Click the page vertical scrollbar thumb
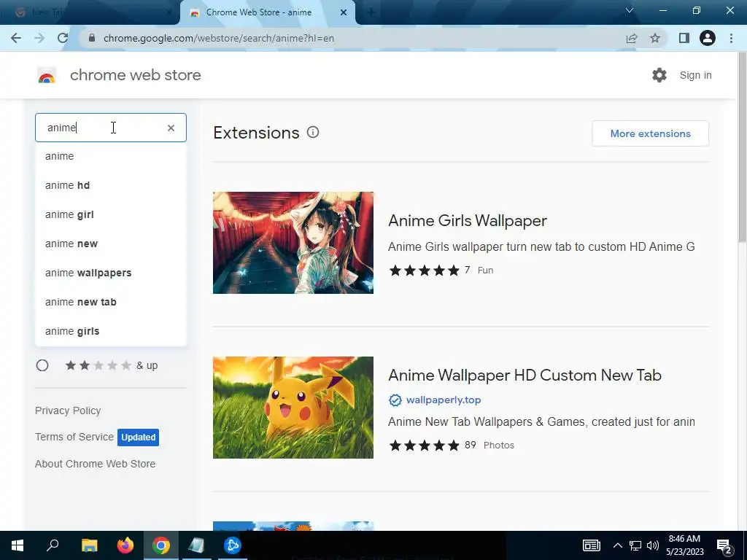Screen dimensions: 747x560 point(742,147)
